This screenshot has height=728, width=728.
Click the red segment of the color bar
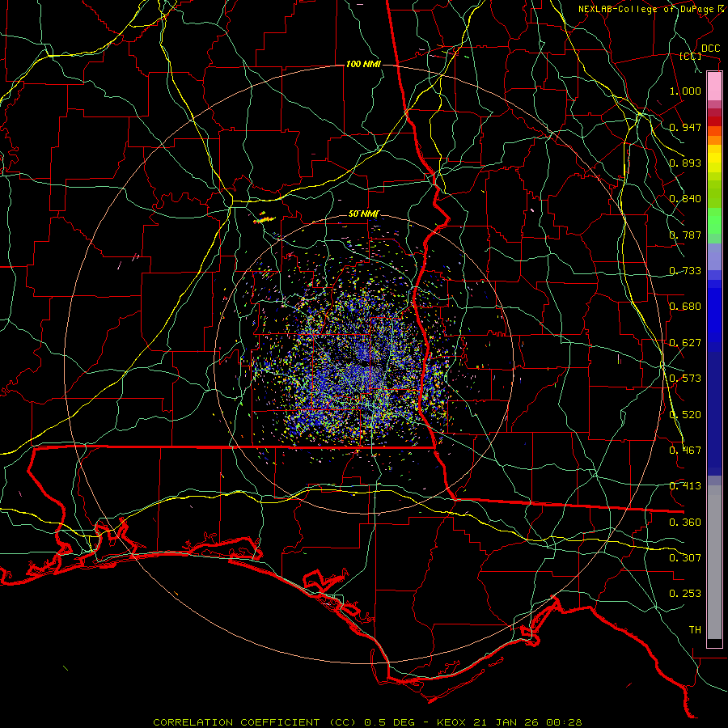[714, 121]
